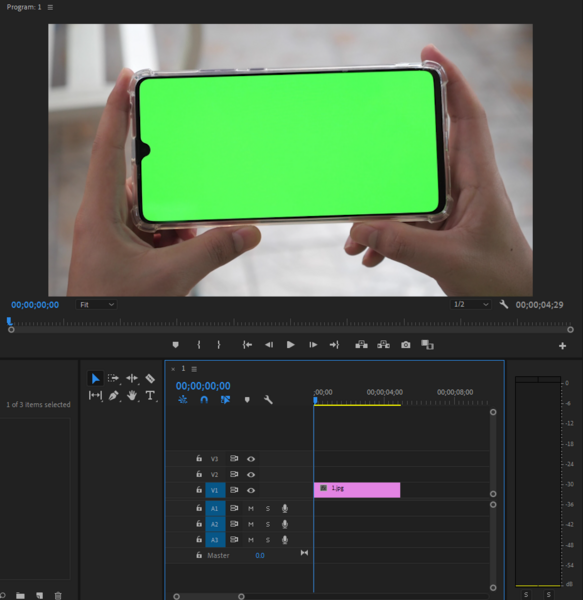Toggle track lock on V1
Screen dimensions: 583x600
point(199,489)
